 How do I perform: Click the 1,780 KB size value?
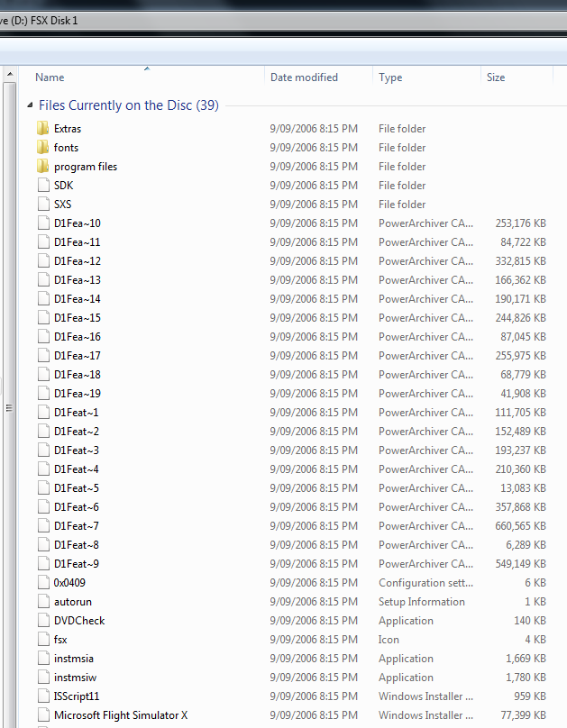tap(526, 678)
